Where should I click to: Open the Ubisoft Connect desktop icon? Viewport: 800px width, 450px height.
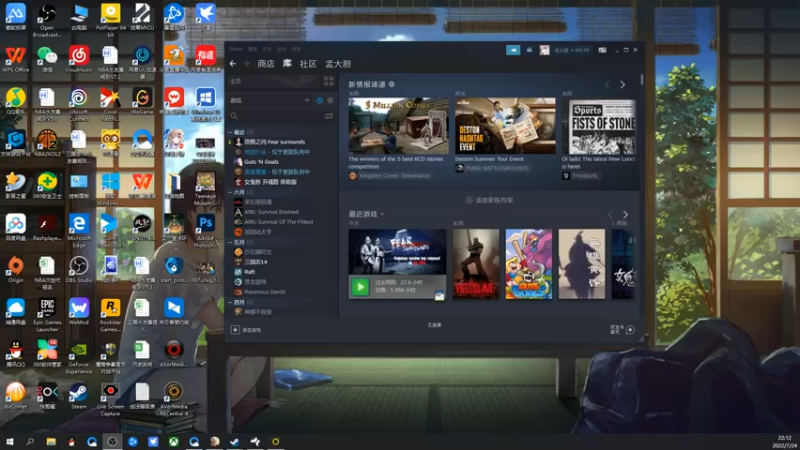point(79,105)
